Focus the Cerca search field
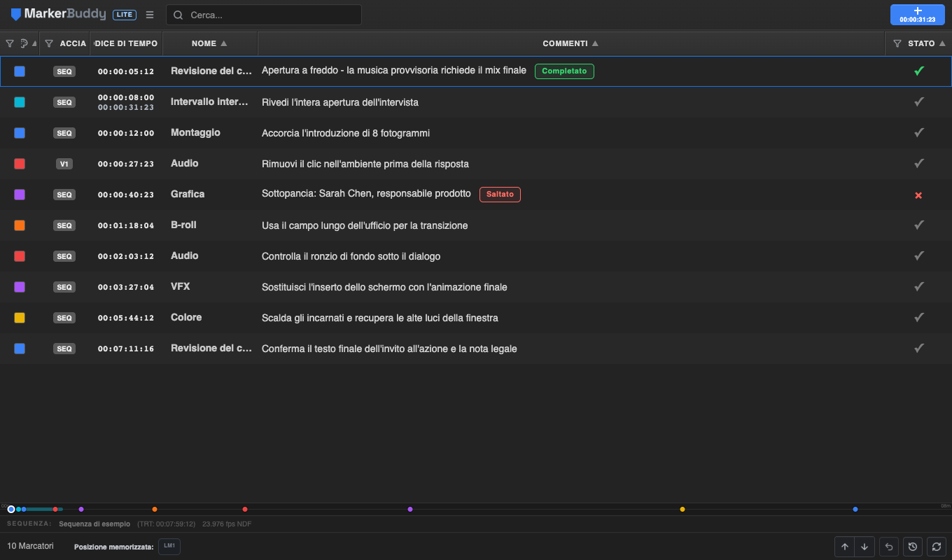Screen dimensions: 952x560 coord(264,15)
